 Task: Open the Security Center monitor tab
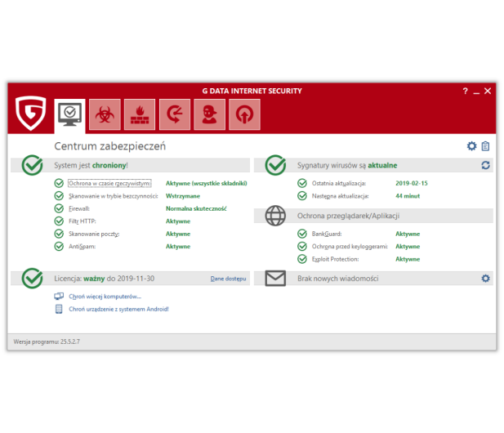(x=69, y=115)
